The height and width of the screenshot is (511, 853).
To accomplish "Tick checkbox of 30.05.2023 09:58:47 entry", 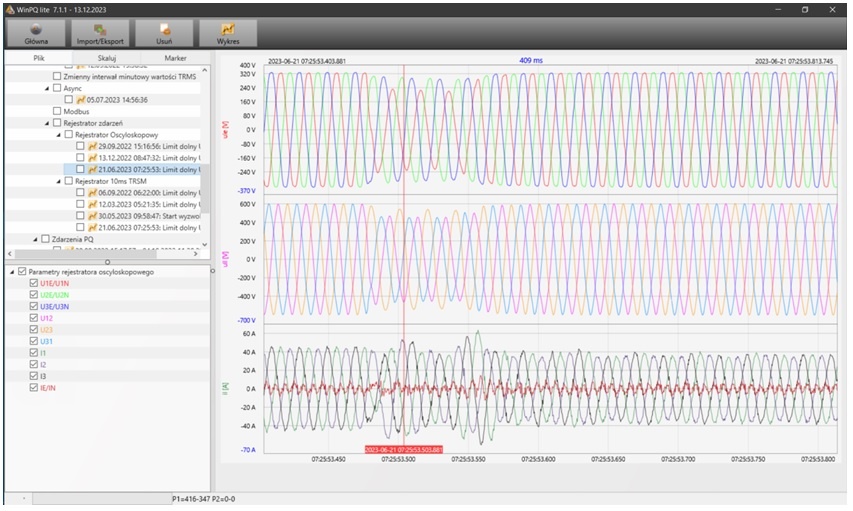I will [81, 216].
